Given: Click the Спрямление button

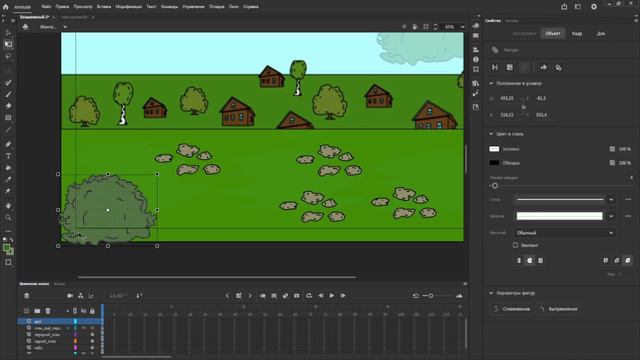Looking at the screenshot, I should [512, 309].
